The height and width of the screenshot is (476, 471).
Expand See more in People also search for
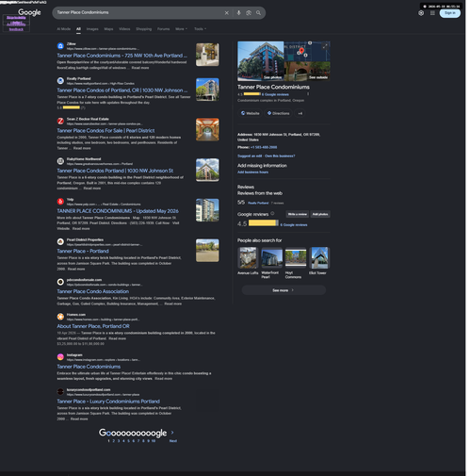[284, 290]
